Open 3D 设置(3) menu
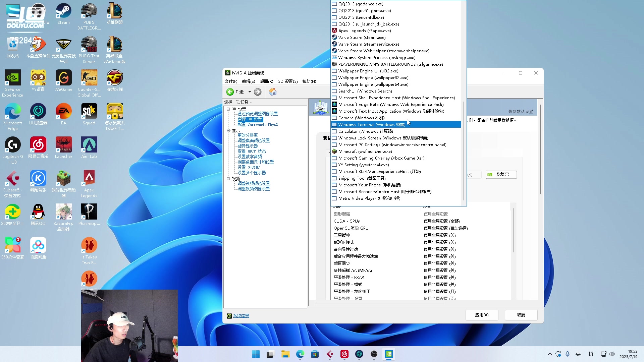This screenshot has height=362, width=644. pos(288,81)
